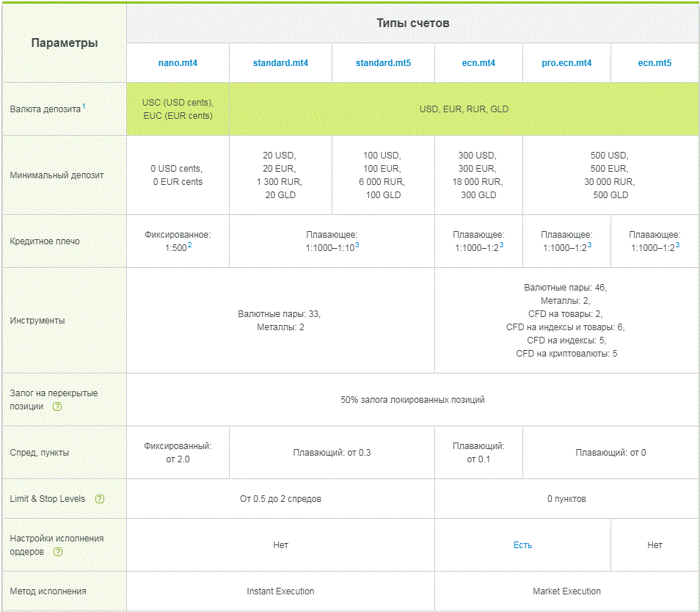Follow footnote 1 next to Валюта депозита

tap(84, 106)
